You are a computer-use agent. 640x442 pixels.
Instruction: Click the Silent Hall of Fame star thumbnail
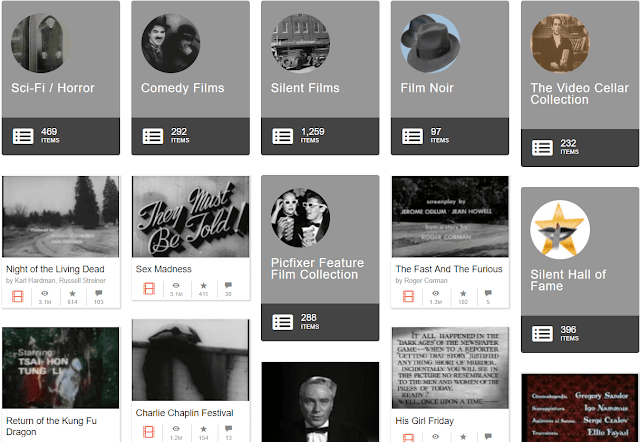[x=560, y=229]
